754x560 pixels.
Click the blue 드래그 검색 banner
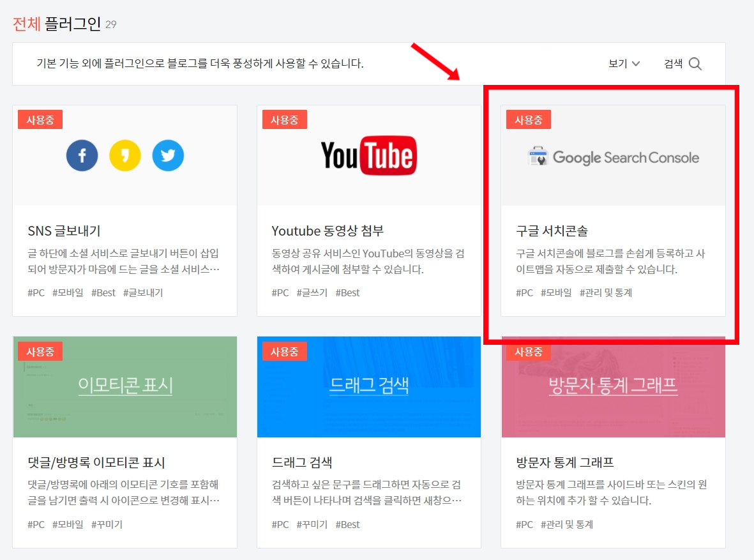click(369, 387)
